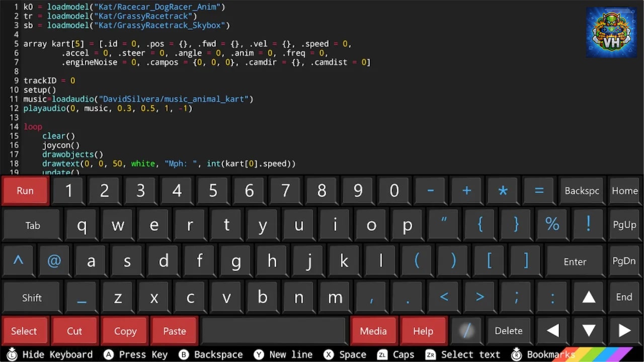Click the caret symbol key
This screenshot has width=644, height=362.
(x=18, y=261)
